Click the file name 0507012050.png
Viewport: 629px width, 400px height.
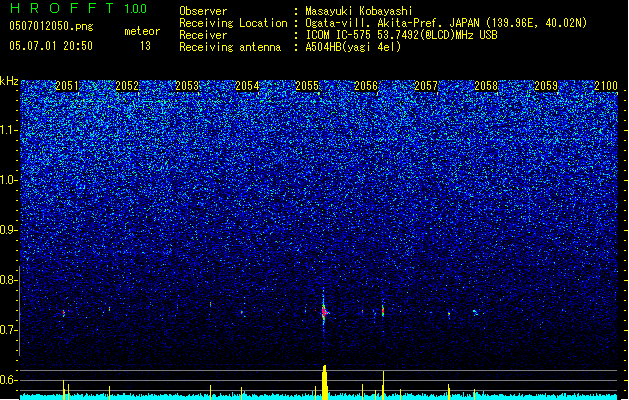click(x=51, y=26)
